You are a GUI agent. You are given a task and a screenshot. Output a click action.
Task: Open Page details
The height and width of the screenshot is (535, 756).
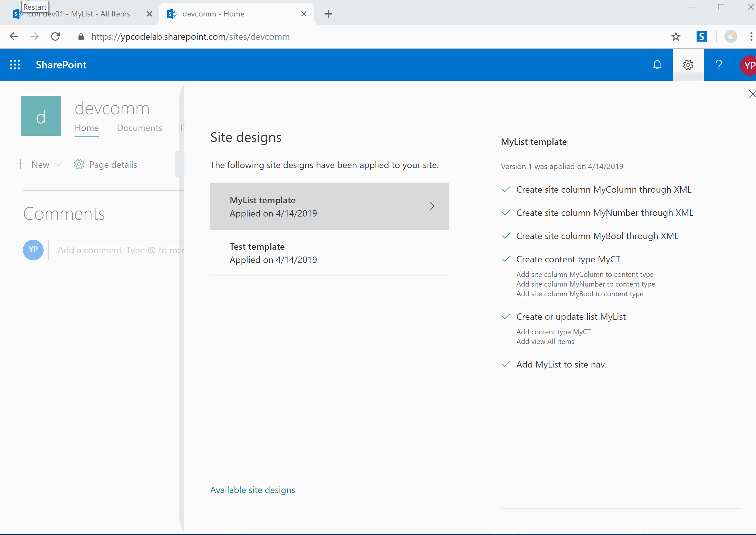106,164
